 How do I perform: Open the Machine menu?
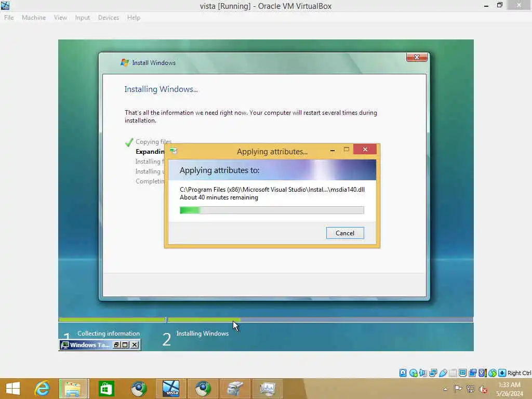point(34,18)
